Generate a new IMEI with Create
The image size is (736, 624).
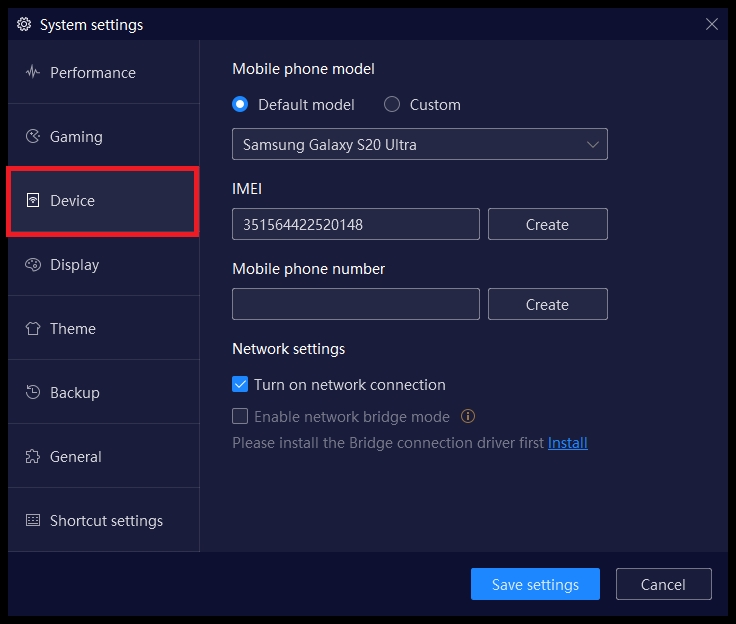tap(547, 225)
